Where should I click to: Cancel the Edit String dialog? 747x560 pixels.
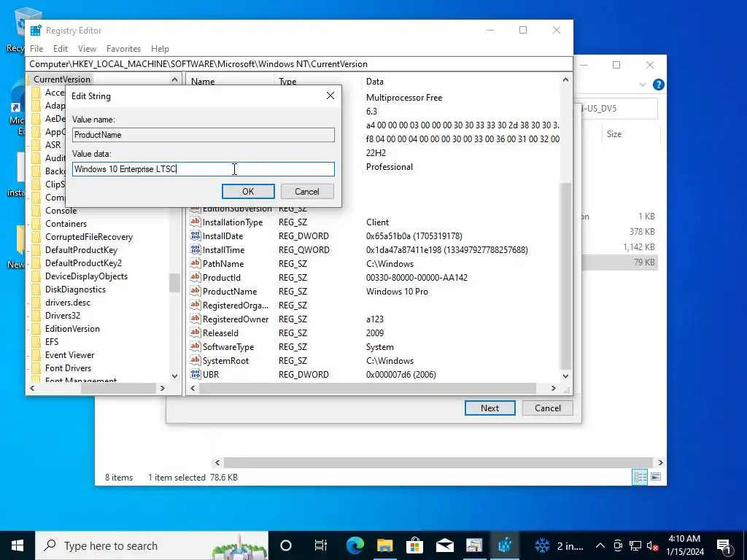tap(307, 192)
